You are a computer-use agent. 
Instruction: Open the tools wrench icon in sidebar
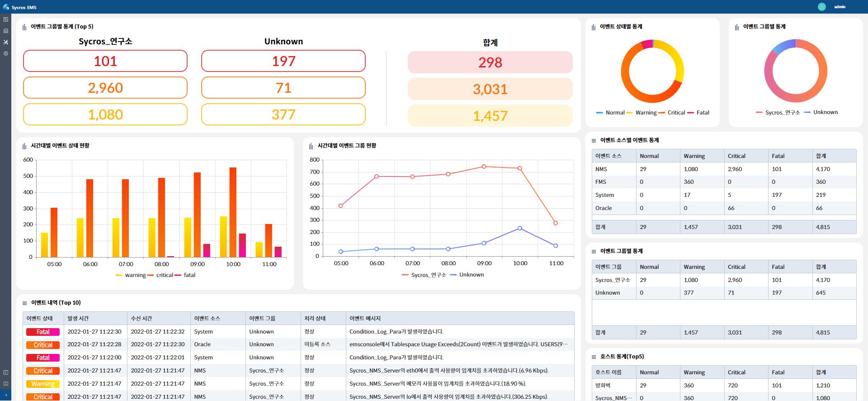pyautogui.click(x=6, y=42)
